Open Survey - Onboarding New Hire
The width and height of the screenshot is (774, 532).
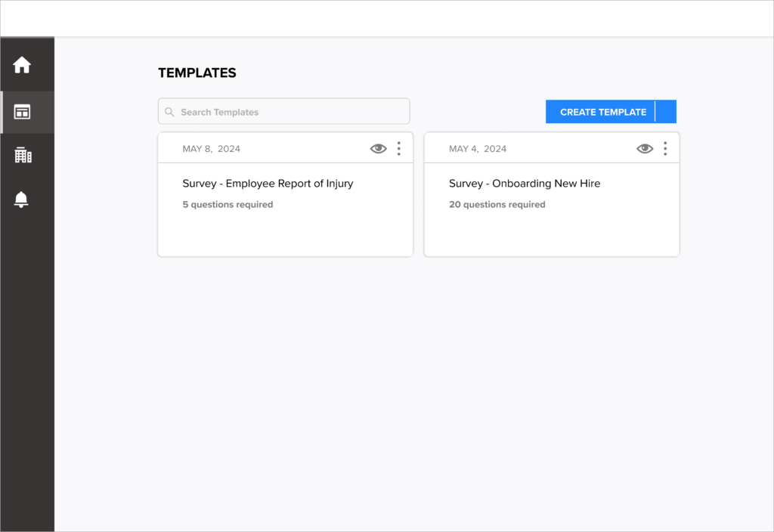point(525,183)
